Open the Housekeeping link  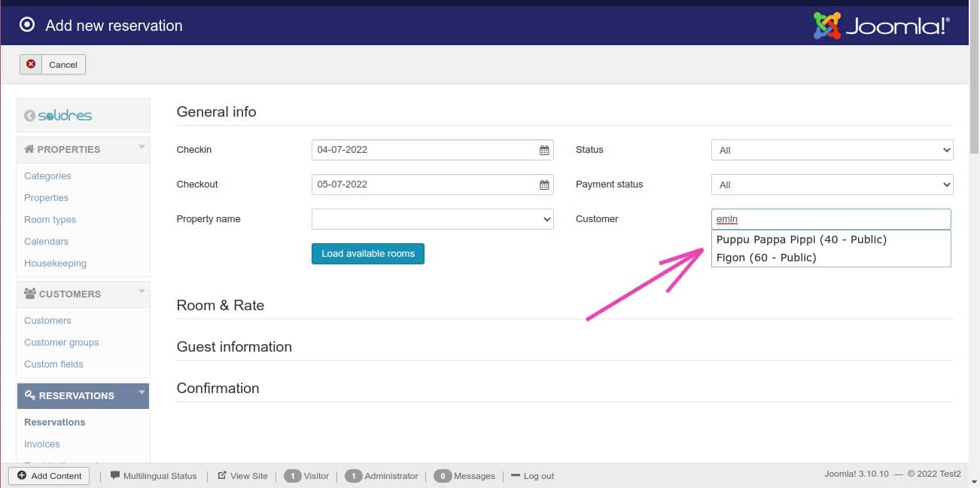55,264
